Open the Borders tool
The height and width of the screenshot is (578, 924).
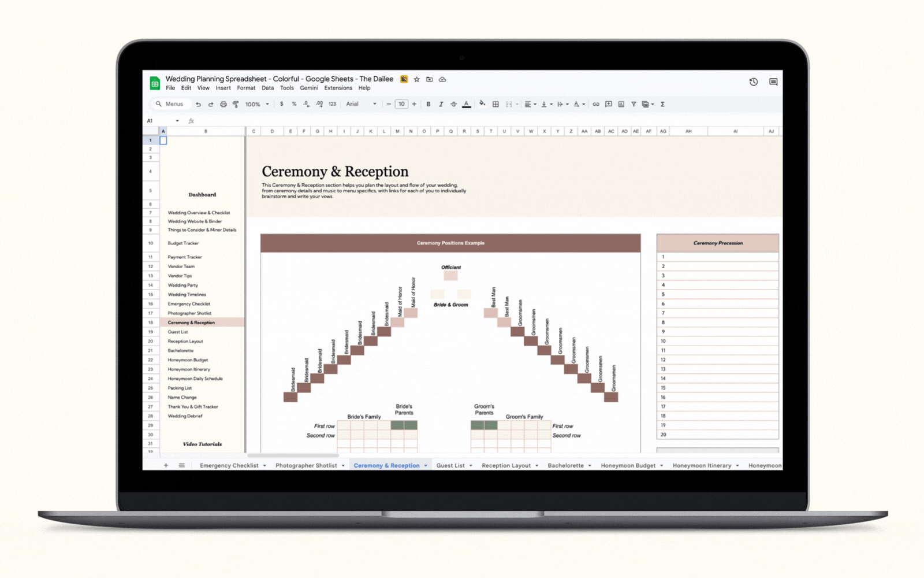point(495,105)
